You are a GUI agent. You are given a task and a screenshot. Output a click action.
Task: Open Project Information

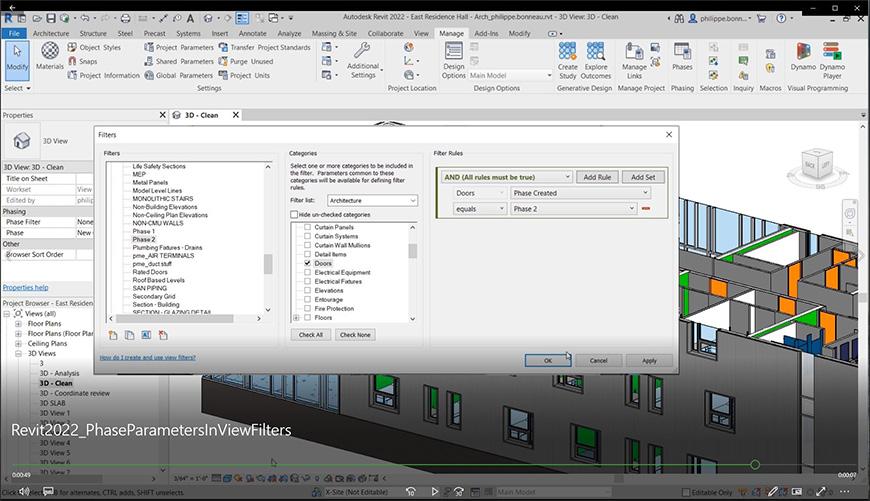pos(103,75)
